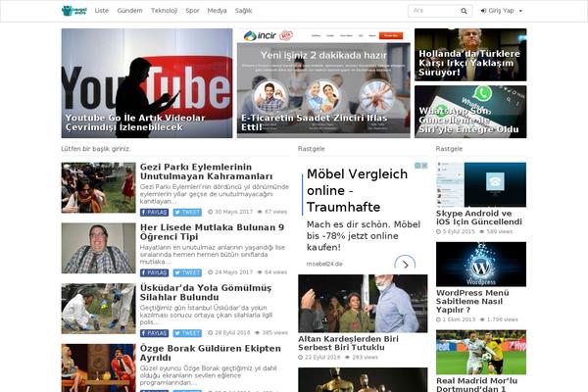
Task: Open WhatsApp Siri featured story
Action: 470,112
